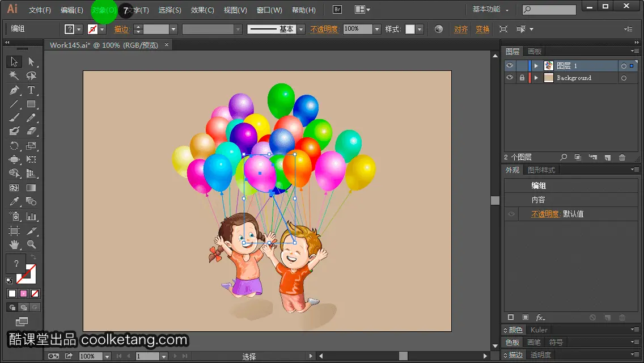Open 文件(F) menu

pos(40,10)
